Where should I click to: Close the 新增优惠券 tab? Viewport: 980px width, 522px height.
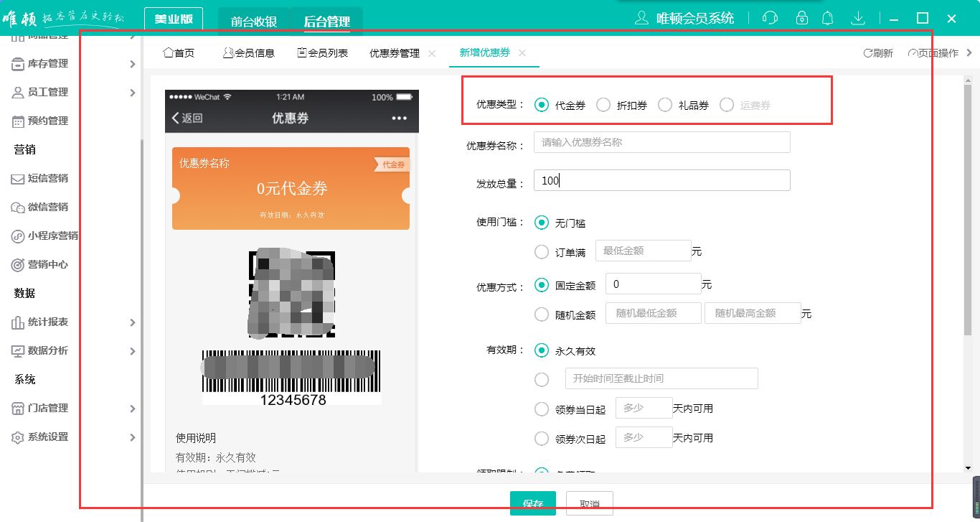pos(522,53)
